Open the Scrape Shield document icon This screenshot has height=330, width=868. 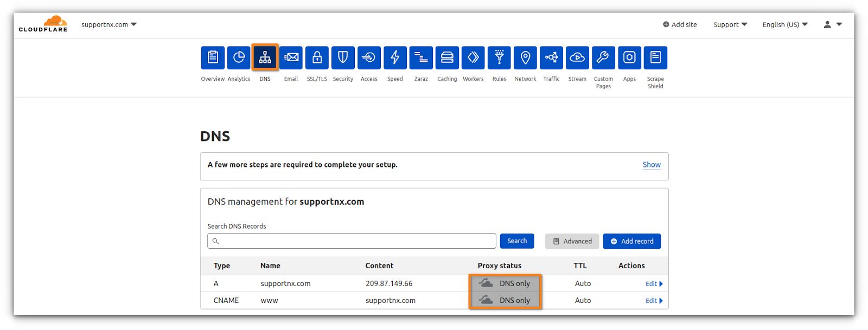pyautogui.click(x=655, y=57)
